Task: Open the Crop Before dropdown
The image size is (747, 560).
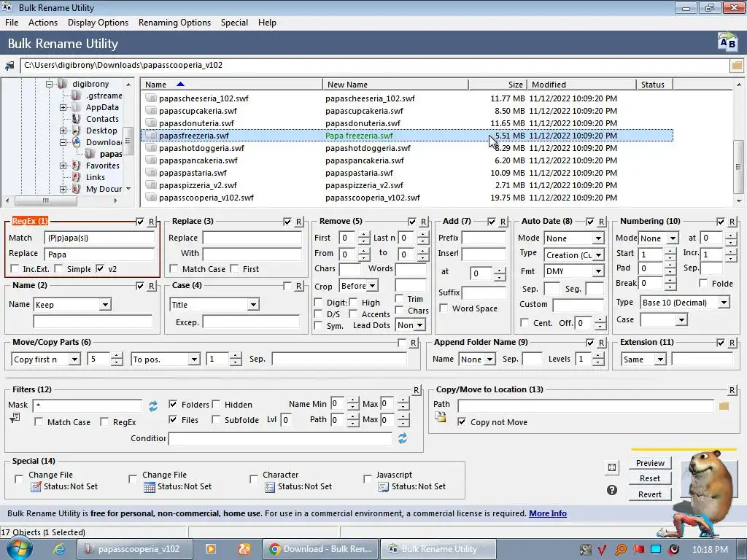Action: 373,286
